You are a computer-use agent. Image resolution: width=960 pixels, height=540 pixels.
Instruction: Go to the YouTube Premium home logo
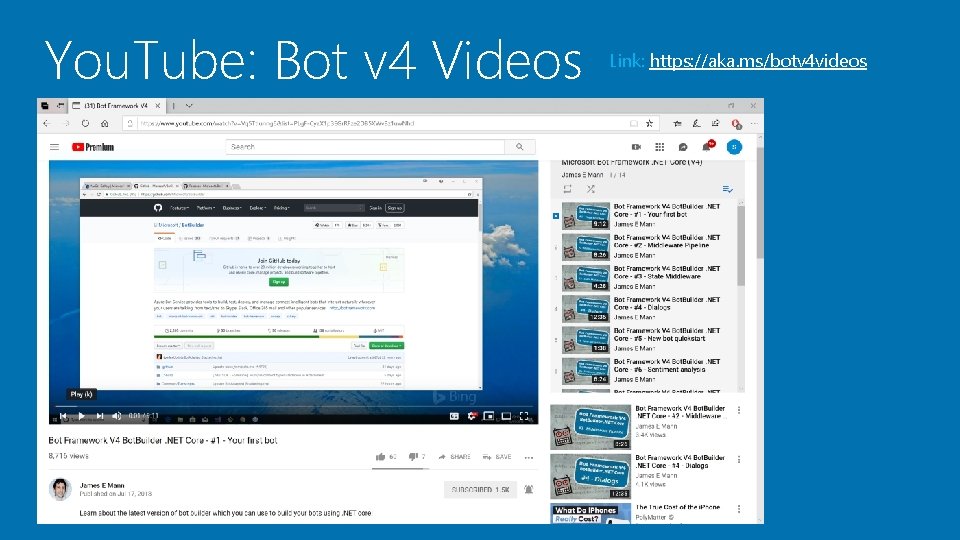coord(92,147)
